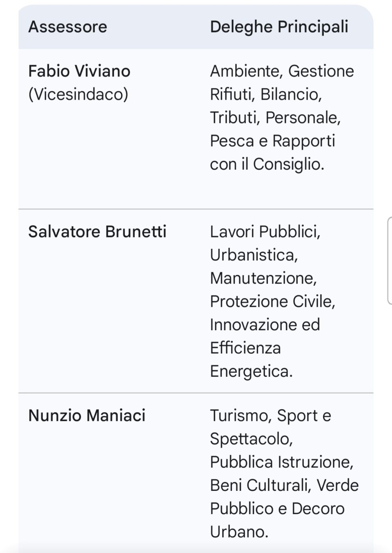Click the Tributi, Personale text line

pos(275,118)
